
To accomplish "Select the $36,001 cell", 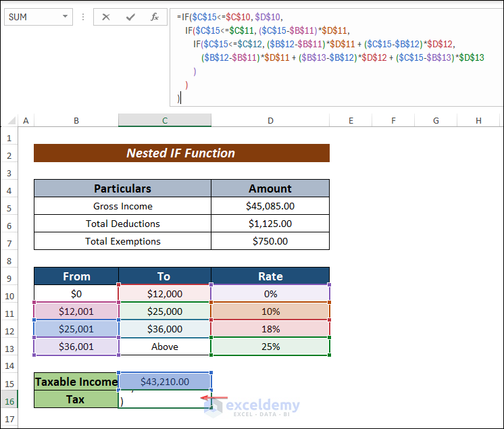I will 76,347.
